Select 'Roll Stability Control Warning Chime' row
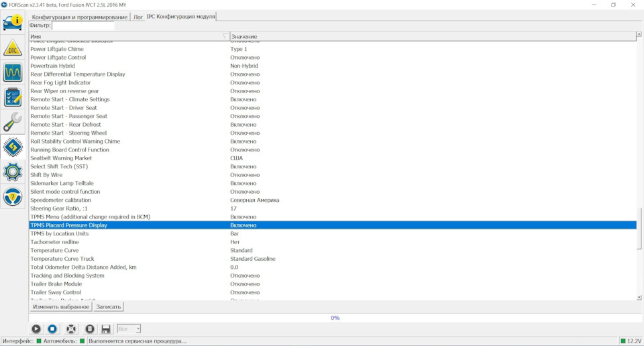This screenshot has width=644, height=346. [333, 141]
